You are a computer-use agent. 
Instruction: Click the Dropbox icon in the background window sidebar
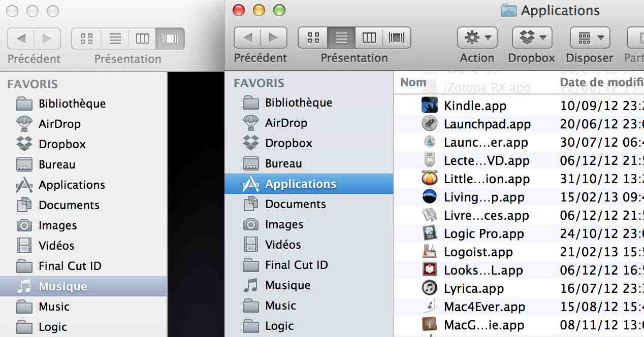24,144
